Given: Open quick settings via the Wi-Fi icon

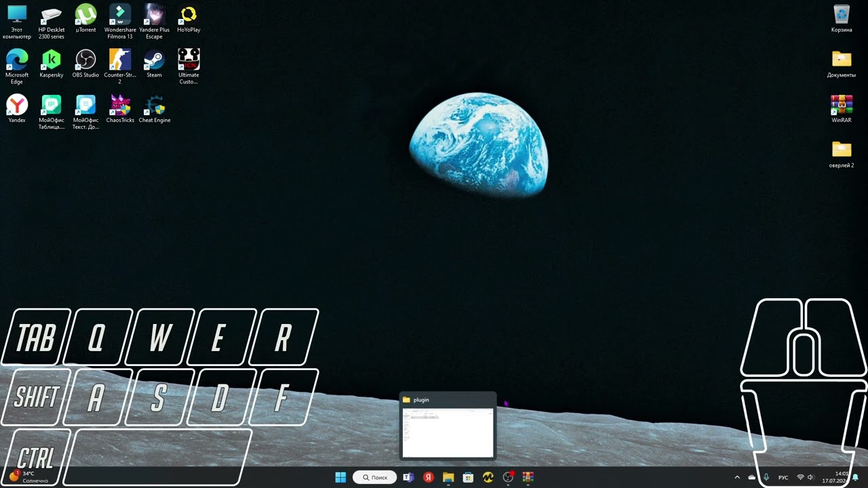Looking at the screenshot, I should pyautogui.click(x=800, y=477).
